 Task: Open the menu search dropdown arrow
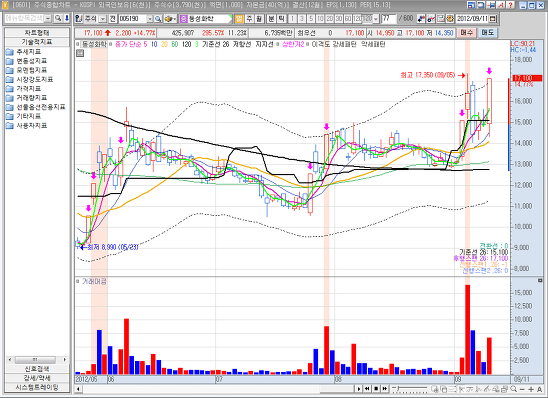tap(48, 19)
